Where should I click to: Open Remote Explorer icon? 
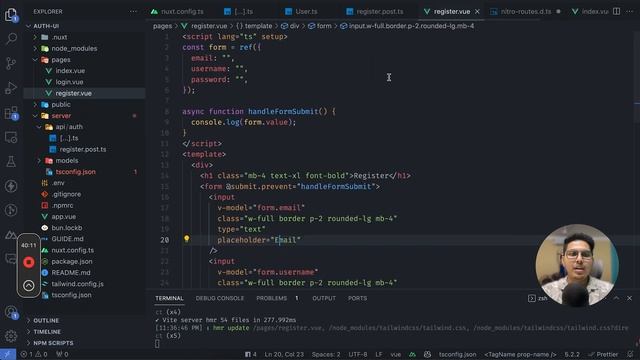[x=11, y=138]
